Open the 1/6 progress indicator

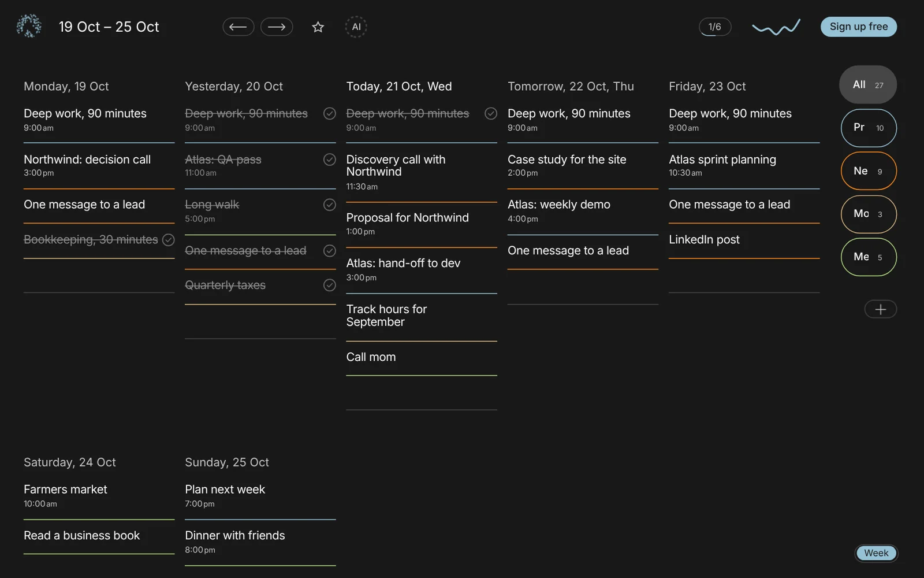(x=715, y=27)
